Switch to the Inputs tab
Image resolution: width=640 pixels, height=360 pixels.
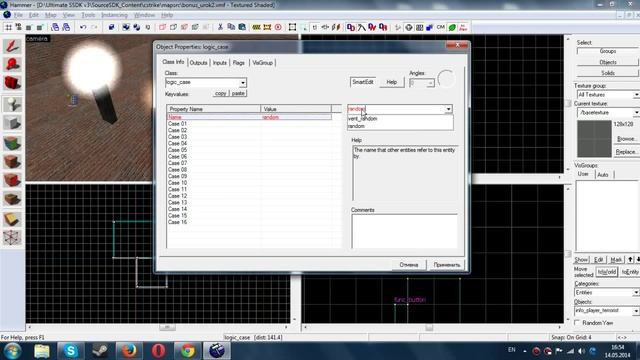point(220,63)
